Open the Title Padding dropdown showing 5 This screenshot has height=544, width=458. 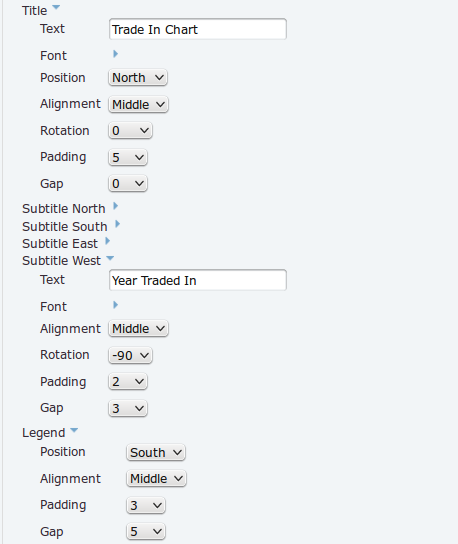point(128,158)
